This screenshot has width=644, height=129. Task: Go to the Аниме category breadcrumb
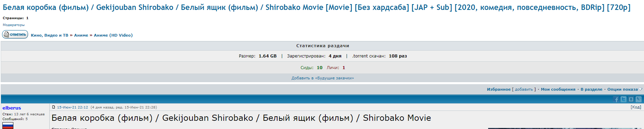(x=81, y=35)
